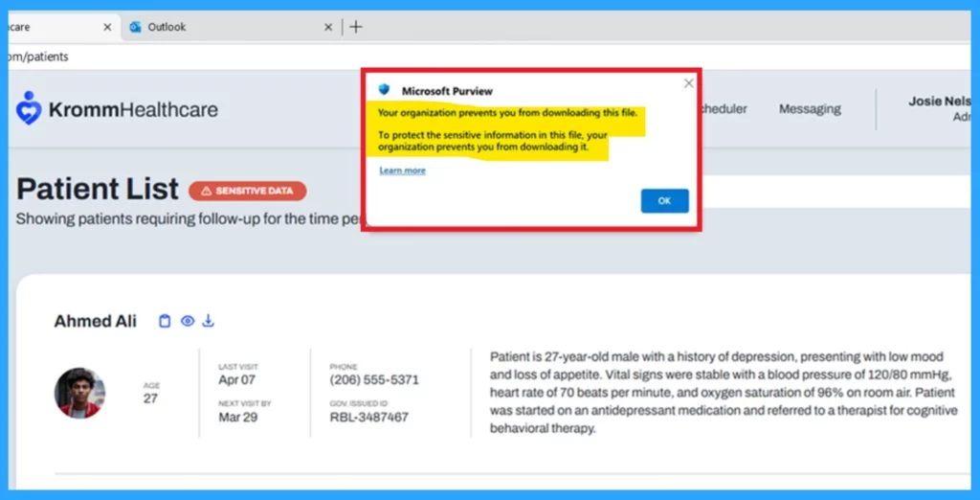This screenshot has width=980, height=500.
Task: View Ahmed Ali's record with eye icon
Action: click(x=188, y=321)
